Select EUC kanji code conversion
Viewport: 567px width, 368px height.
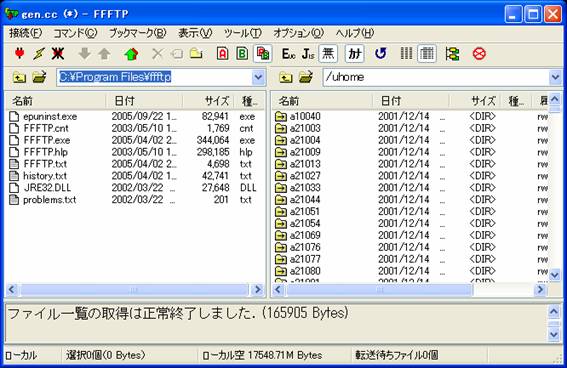[288, 54]
